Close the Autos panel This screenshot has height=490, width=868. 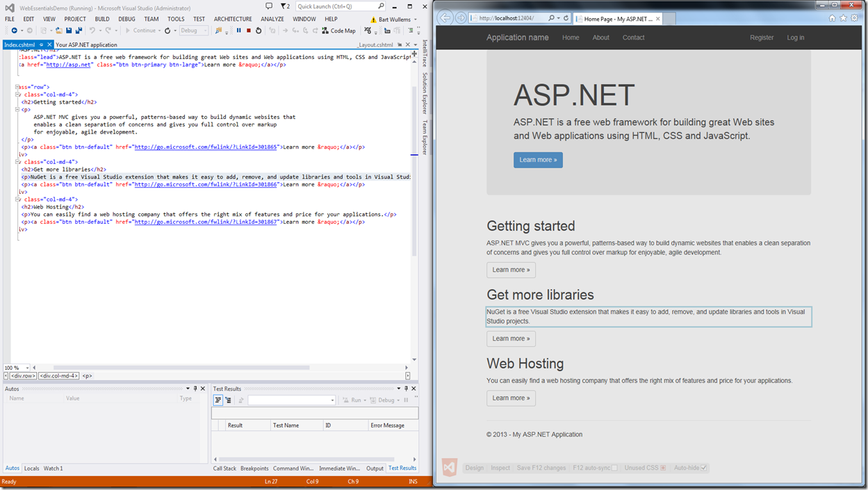click(203, 389)
